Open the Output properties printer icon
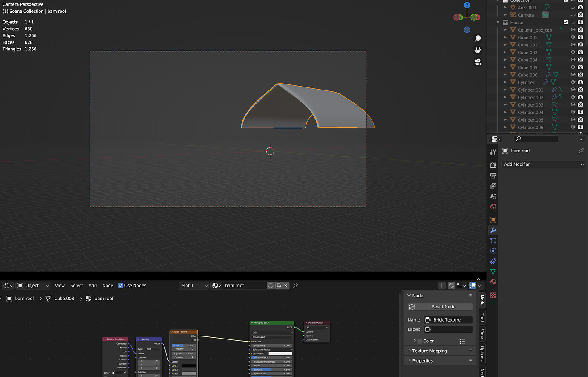 coord(493,176)
